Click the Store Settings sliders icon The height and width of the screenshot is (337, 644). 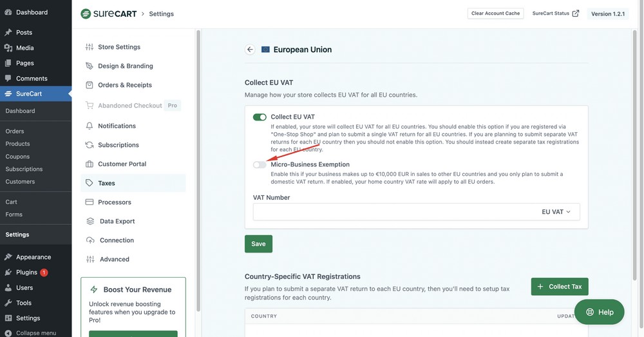click(x=89, y=47)
